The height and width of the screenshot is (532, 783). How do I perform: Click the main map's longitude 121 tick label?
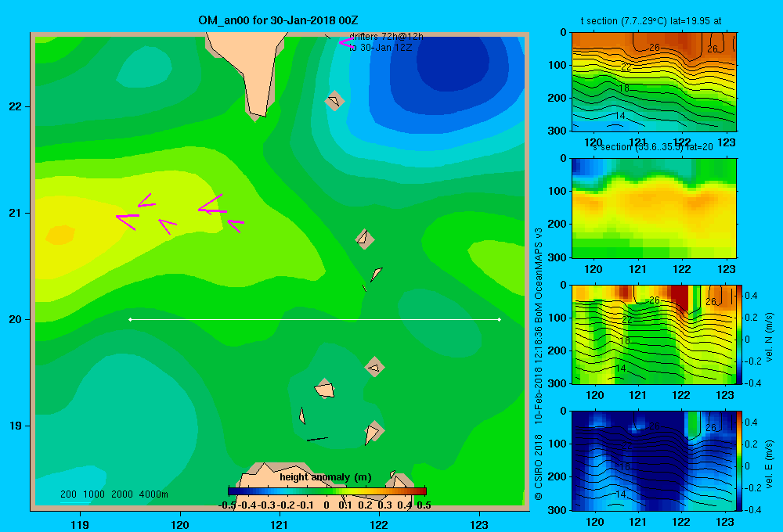280,524
